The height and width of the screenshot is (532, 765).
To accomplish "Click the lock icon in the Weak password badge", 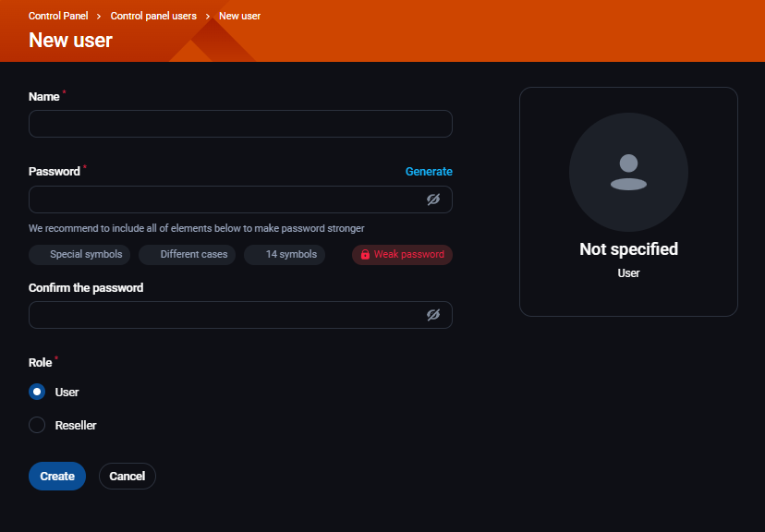I will tap(365, 255).
